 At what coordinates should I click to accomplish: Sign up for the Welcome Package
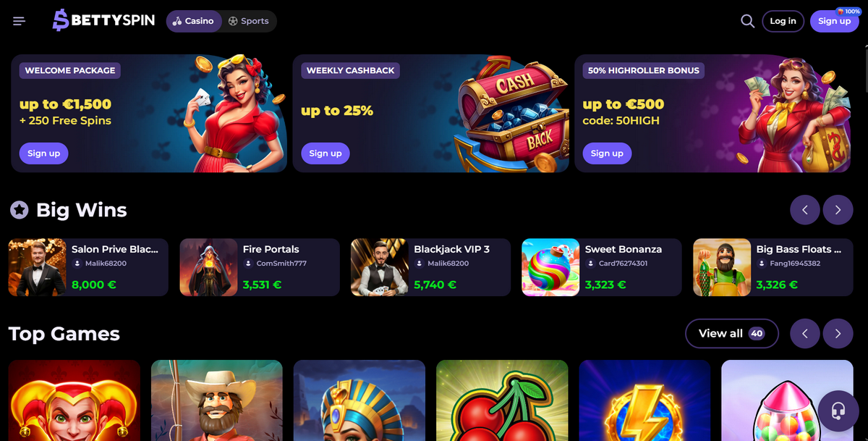click(44, 154)
